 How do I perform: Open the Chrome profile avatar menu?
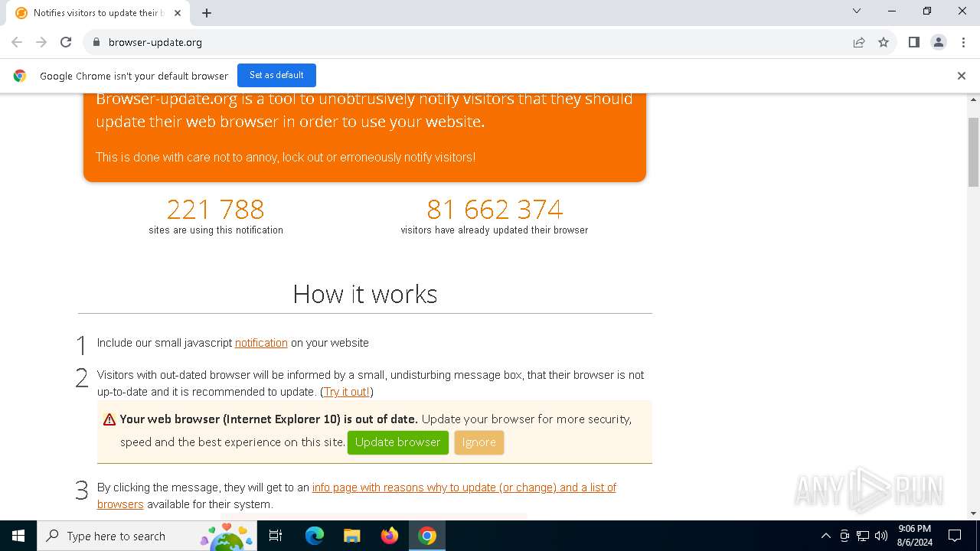coord(939,42)
